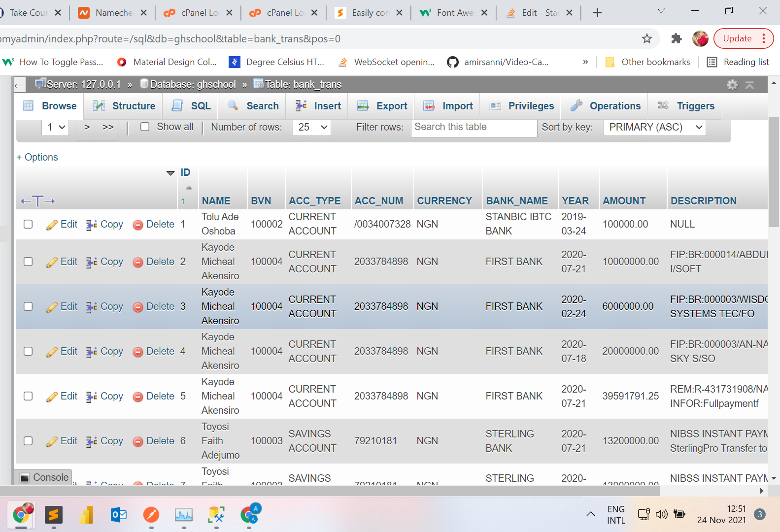Click the pencil Edit icon for row 1

point(52,225)
